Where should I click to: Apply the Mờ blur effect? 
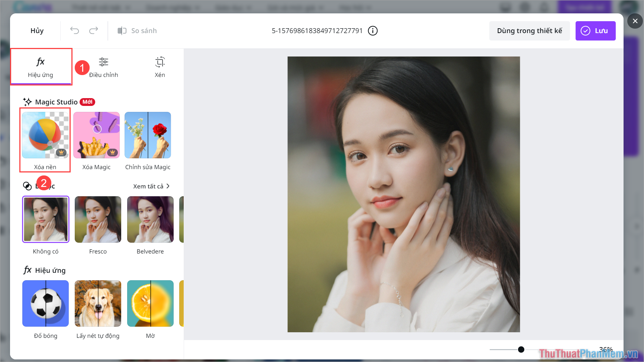150,303
